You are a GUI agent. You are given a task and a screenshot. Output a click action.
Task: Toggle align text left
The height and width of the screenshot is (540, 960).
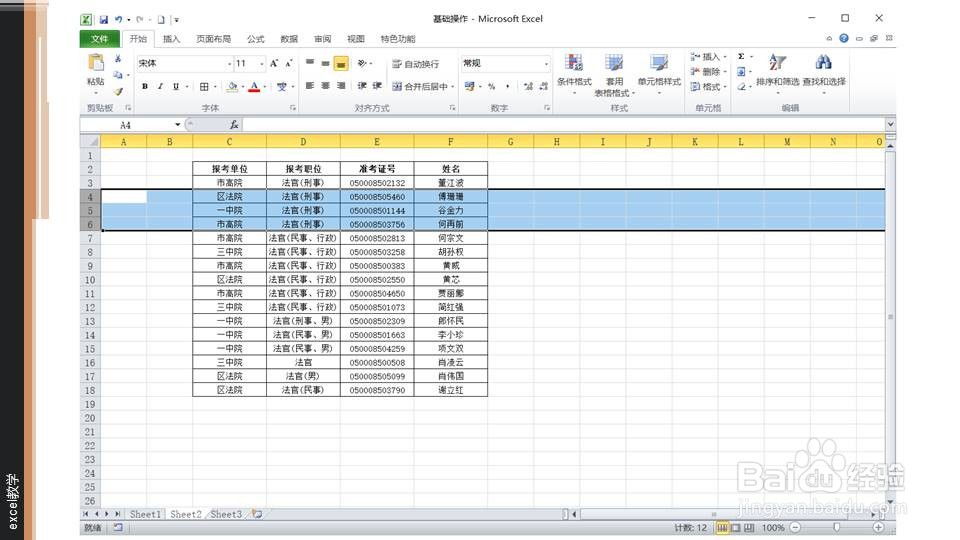pyautogui.click(x=310, y=86)
